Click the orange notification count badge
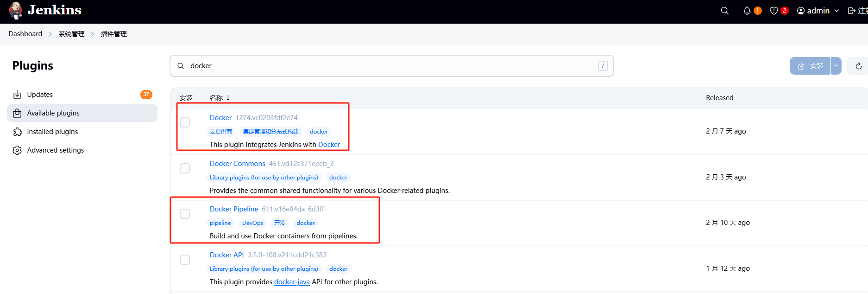 758,11
